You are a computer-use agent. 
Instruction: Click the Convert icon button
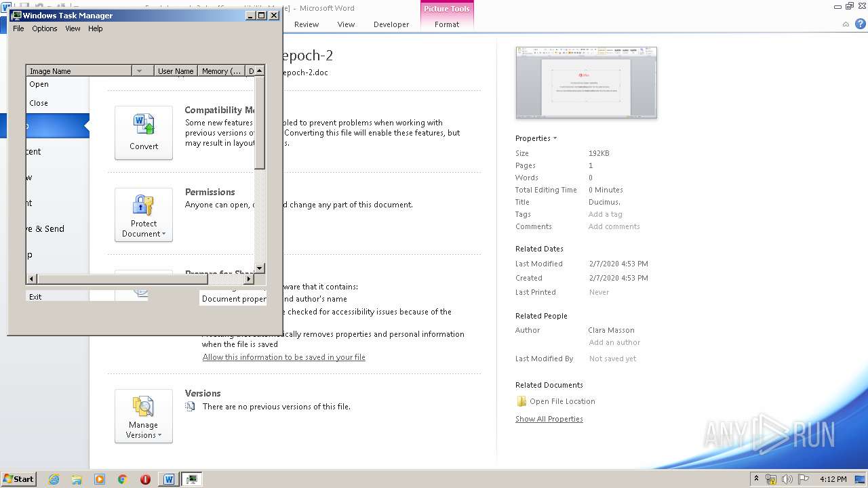tap(144, 133)
